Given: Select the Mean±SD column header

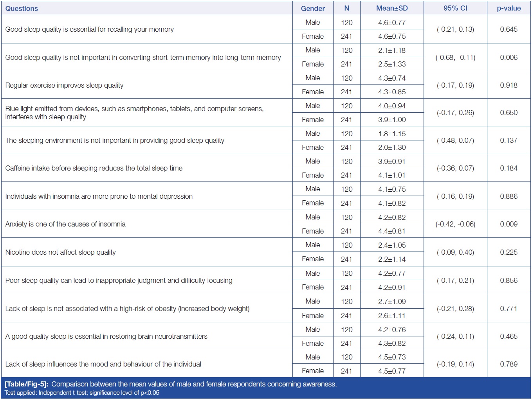Looking at the screenshot, I should pyautogui.click(x=391, y=8).
